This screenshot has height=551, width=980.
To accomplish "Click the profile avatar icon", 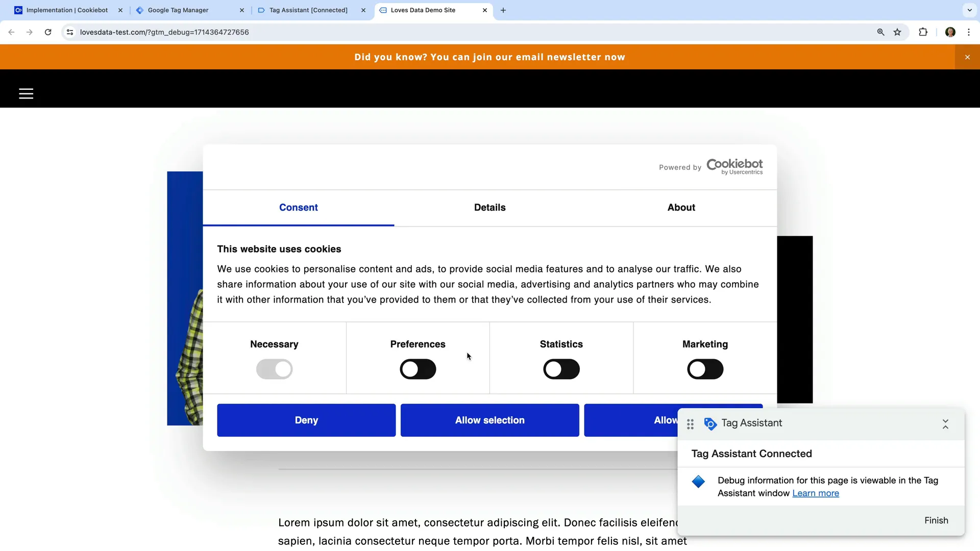I will [951, 32].
